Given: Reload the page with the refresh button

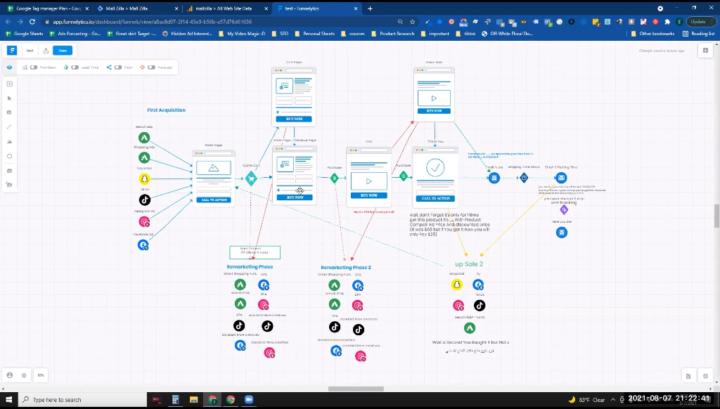Looking at the screenshot, I should click(32, 22).
